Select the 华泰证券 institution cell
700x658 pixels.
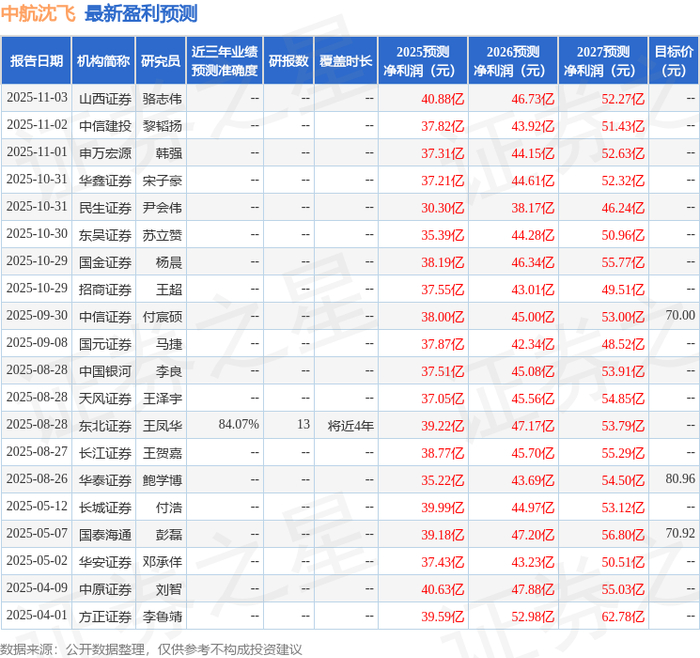point(105,480)
